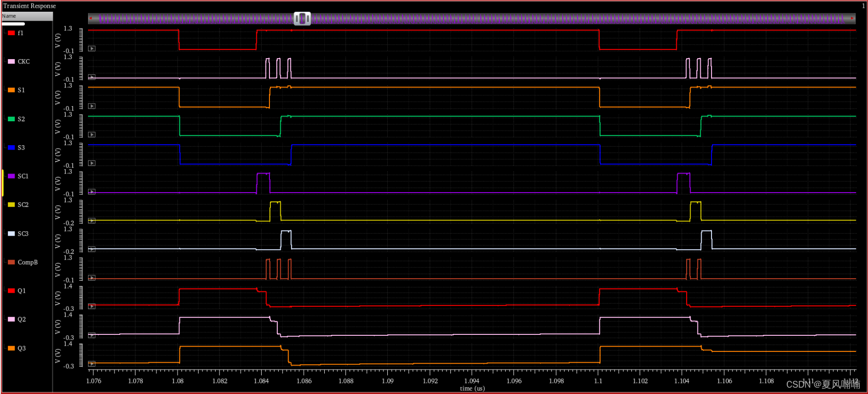
Task: Click the 1.098 tick on time axis
Action: [556, 381]
